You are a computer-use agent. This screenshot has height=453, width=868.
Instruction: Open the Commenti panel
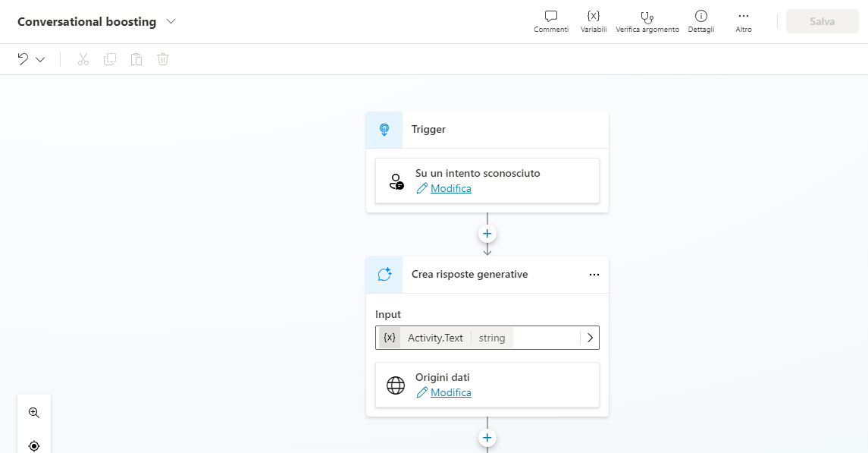[x=551, y=21]
